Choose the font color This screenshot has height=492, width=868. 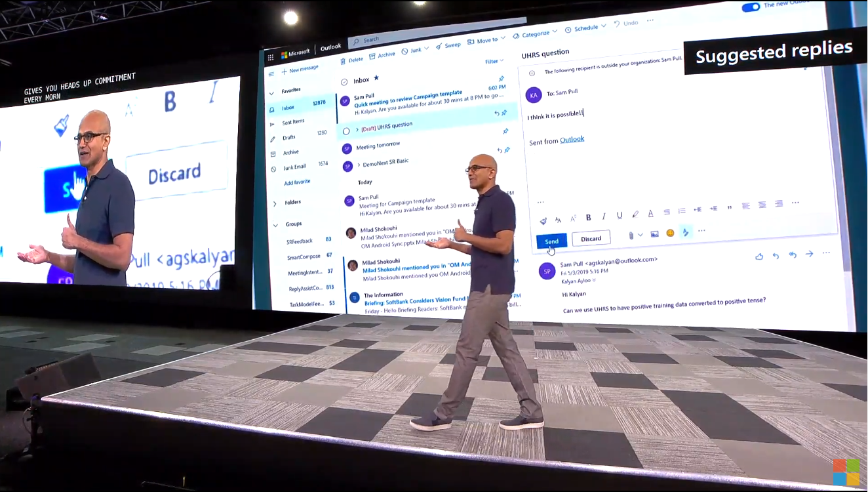click(650, 213)
